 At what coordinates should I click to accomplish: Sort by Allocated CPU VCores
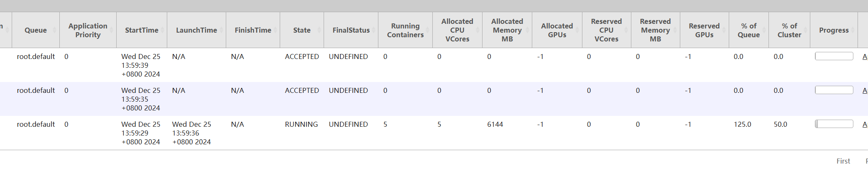point(457,30)
